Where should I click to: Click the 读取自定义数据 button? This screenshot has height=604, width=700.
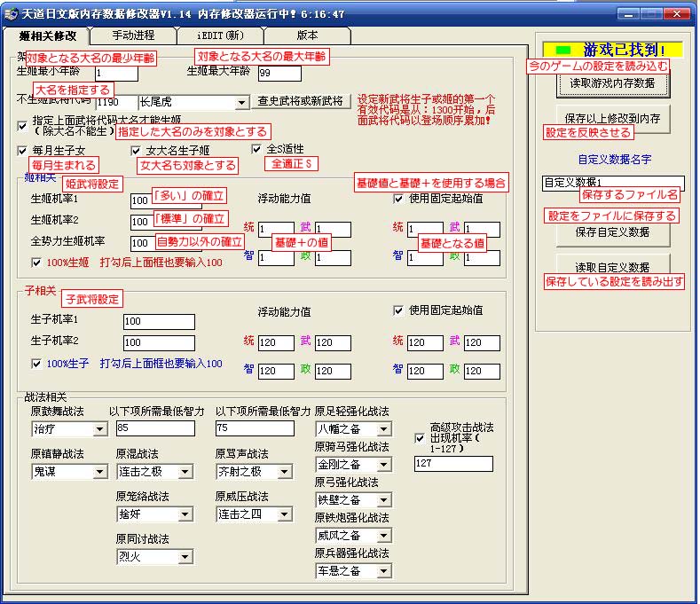[x=612, y=267]
